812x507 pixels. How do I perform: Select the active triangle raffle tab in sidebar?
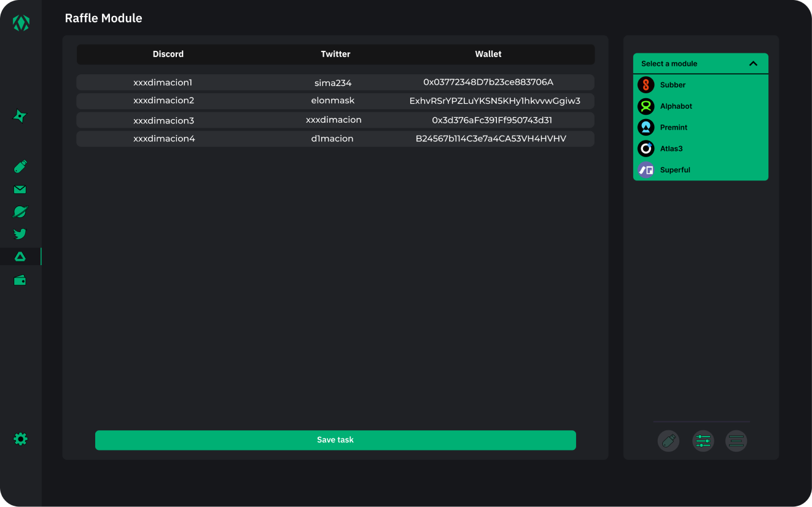[x=20, y=257]
